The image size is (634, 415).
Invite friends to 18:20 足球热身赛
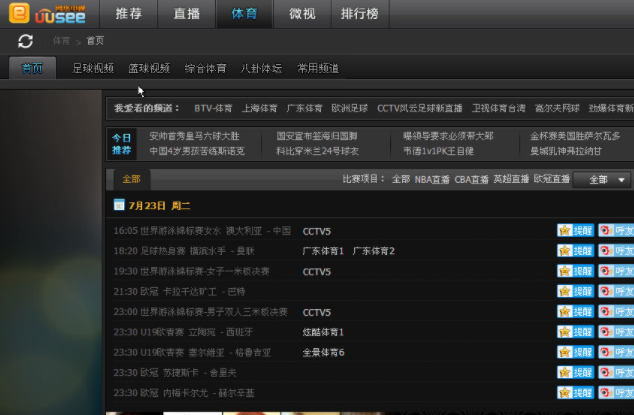(616, 251)
